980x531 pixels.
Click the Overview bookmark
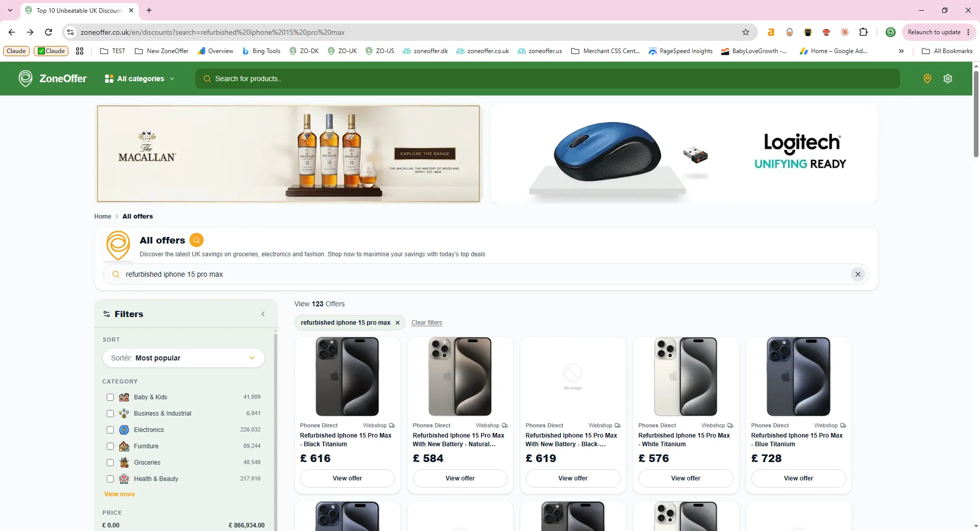(215, 51)
